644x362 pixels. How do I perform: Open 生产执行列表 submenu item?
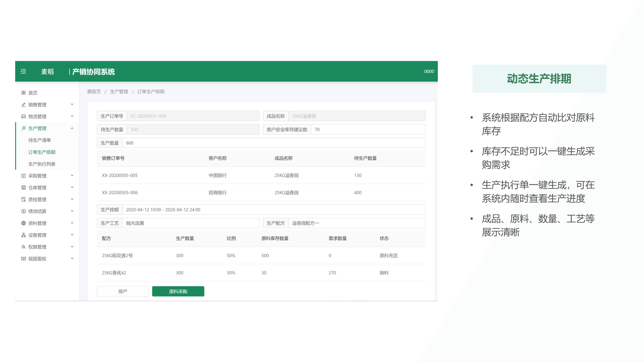[42, 164]
